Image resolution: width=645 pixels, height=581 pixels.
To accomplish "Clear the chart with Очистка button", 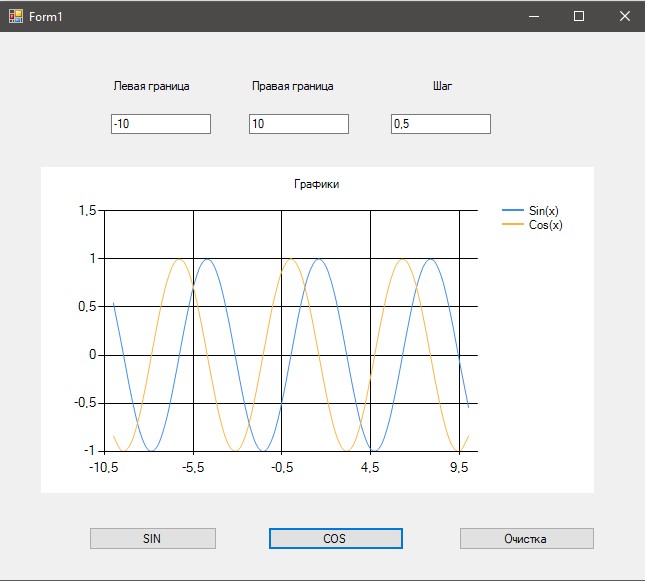I will click(x=526, y=538).
